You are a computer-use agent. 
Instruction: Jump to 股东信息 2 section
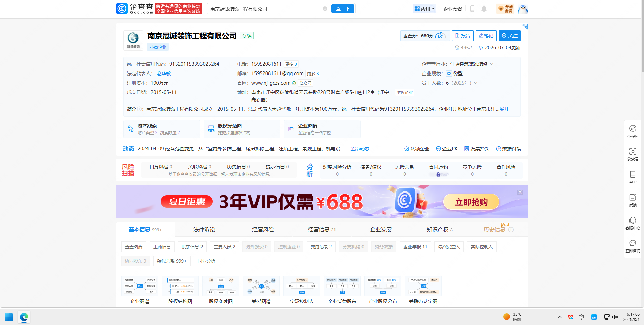click(192, 247)
